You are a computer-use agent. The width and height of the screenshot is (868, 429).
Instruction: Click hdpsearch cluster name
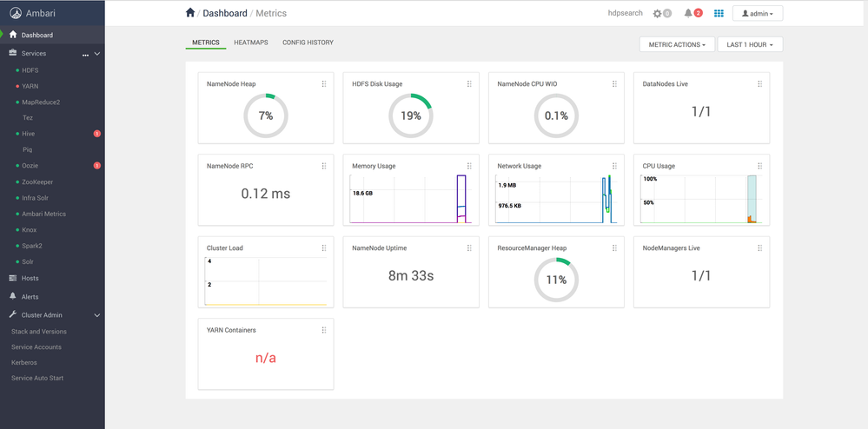[x=625, y=13]
